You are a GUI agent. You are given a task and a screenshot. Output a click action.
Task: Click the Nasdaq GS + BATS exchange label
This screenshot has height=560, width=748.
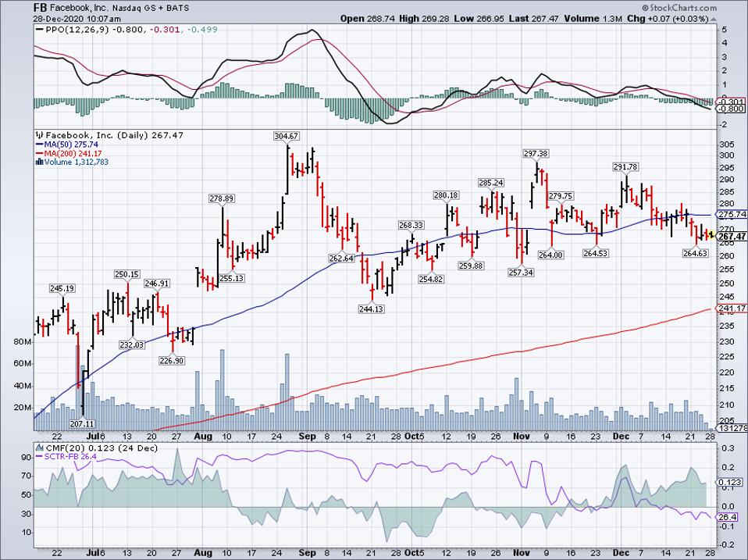(x=150, y=8)
